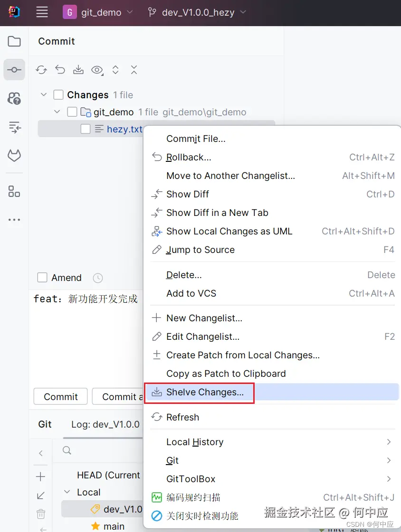Click the checkout arrow icon in Git panel

(x=40, y=496)
